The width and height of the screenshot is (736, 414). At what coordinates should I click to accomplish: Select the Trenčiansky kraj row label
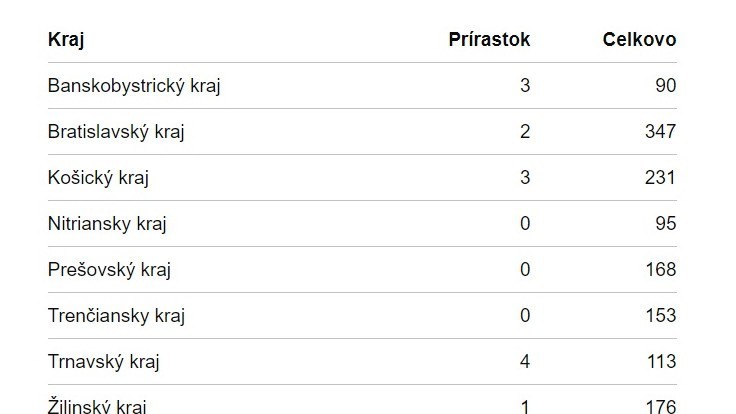click(x=116, y=316)
